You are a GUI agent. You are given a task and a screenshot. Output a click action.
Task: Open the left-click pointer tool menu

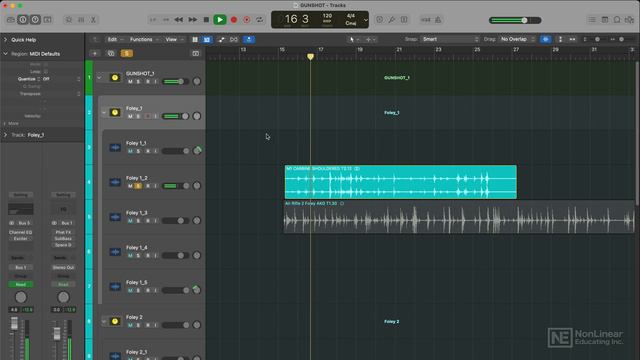354,40
